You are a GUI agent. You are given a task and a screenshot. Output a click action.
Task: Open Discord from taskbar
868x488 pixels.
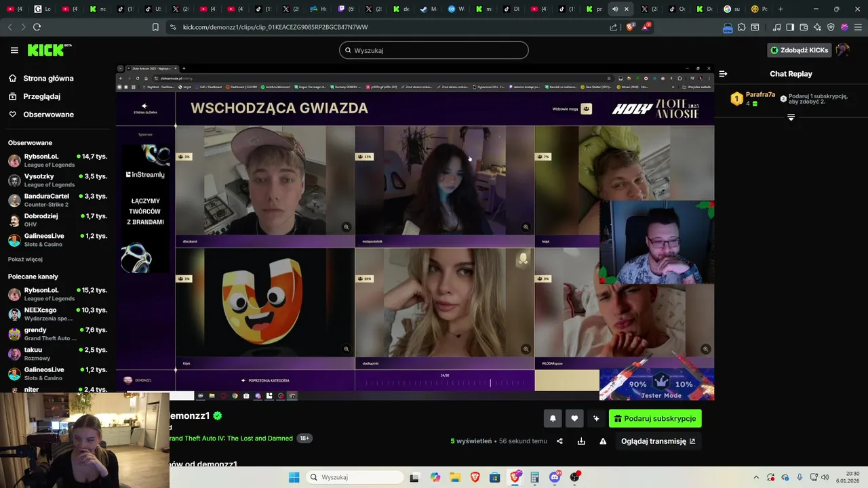[555, 477]
